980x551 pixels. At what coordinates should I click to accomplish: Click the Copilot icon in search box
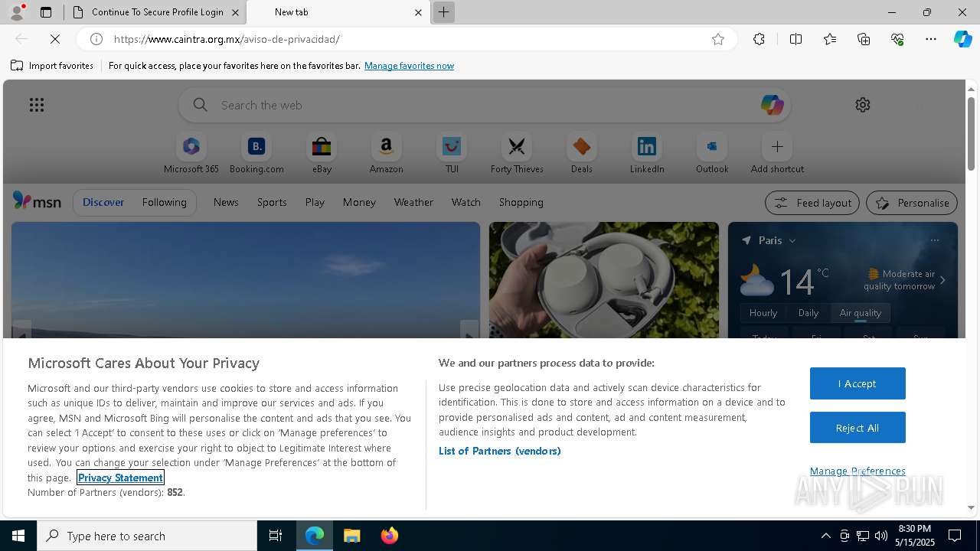tap(772, 105)
